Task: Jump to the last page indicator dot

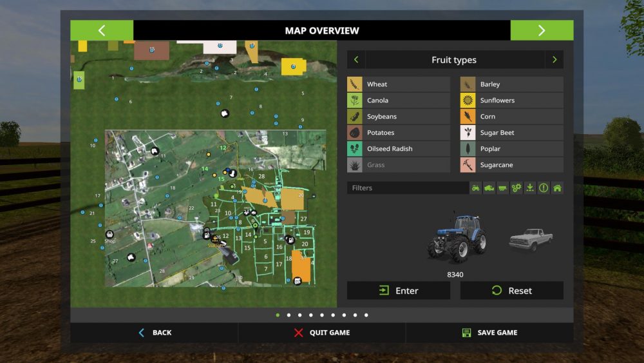Action: point(366,315)
